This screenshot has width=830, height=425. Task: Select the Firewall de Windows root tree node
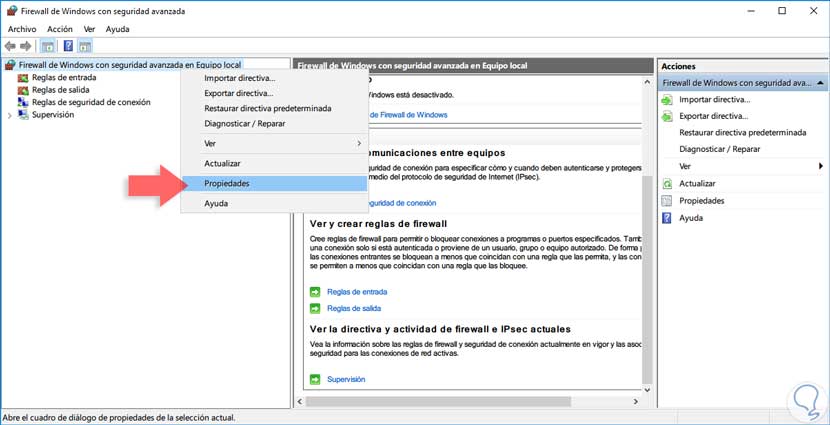[x=130, y=65]
